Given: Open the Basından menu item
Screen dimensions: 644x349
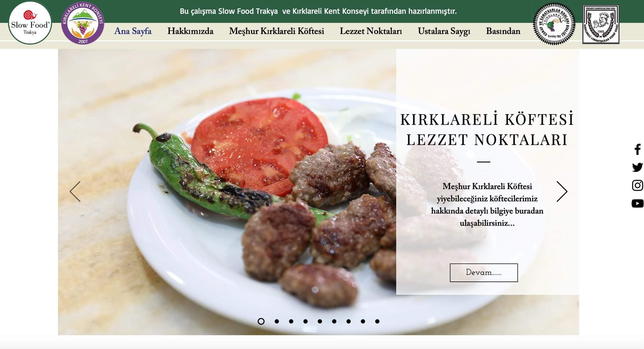Looking at the screenshot, I should (503, 31).
